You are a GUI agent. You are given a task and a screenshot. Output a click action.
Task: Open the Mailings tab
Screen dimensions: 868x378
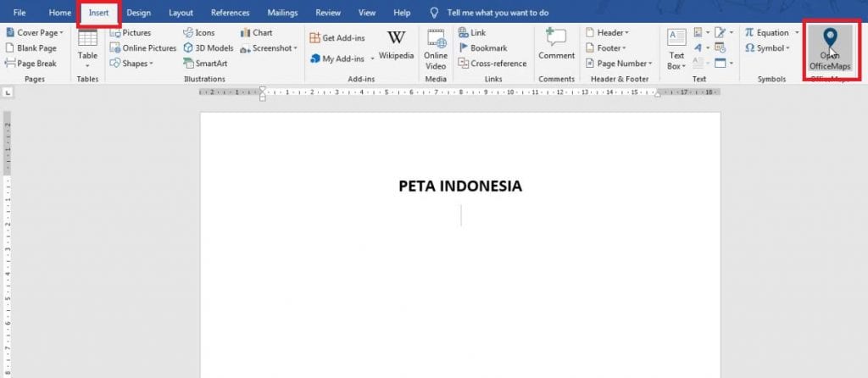pos(282,12)
